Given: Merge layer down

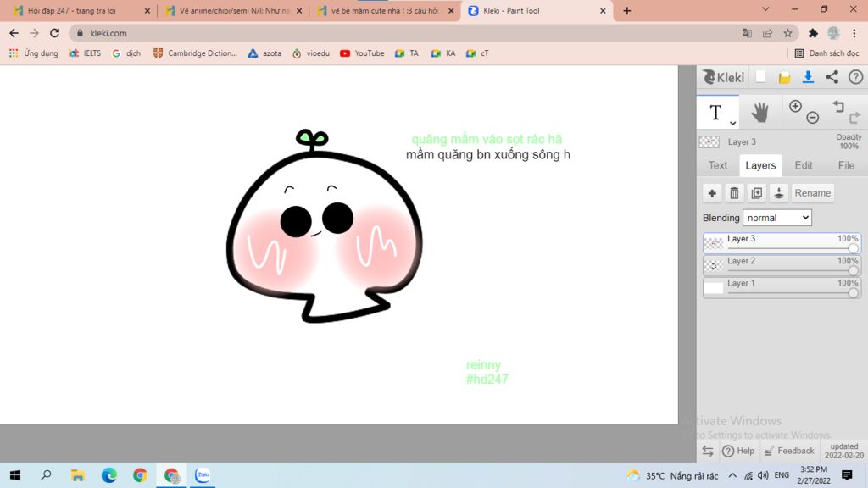Looking at the screenshot, I should pyautogui.click(x=779, y=193).
